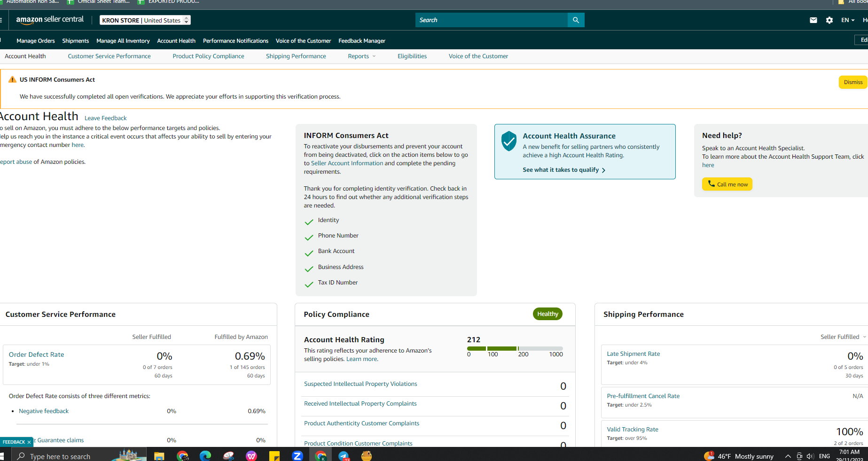Open the EN language dropdown
The image size is (868, 461).
pyautogui.click(x=848, y=20)
